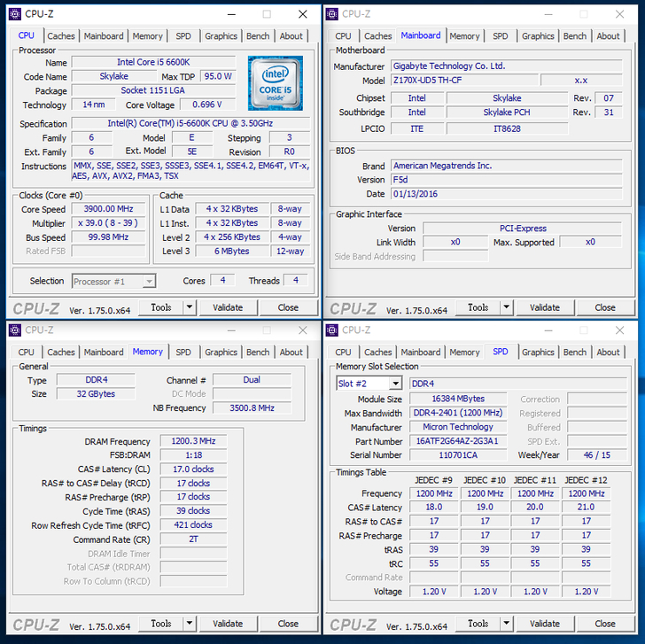Select SPD tab in the Memory window
This screenshot has width=645, height=644.
click(x=183, y=353)
